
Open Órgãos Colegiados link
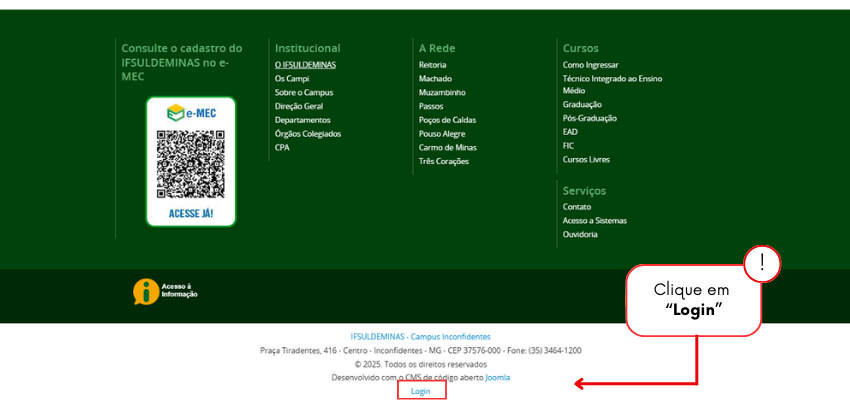(x=308, y=133)
